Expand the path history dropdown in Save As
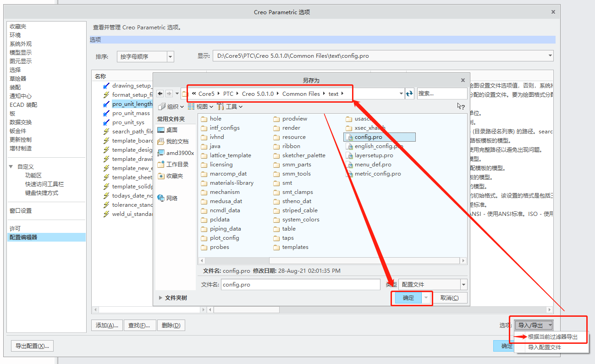 [402, 94]
